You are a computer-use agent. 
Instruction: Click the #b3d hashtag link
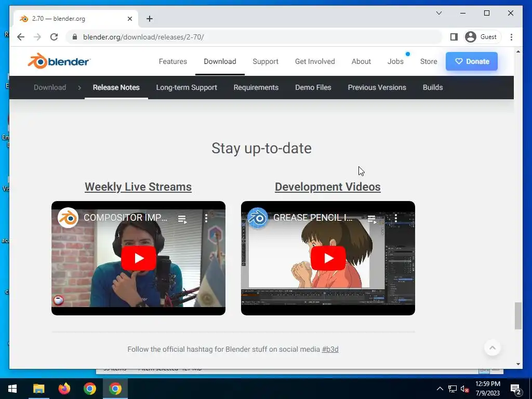tap(330, 349)
